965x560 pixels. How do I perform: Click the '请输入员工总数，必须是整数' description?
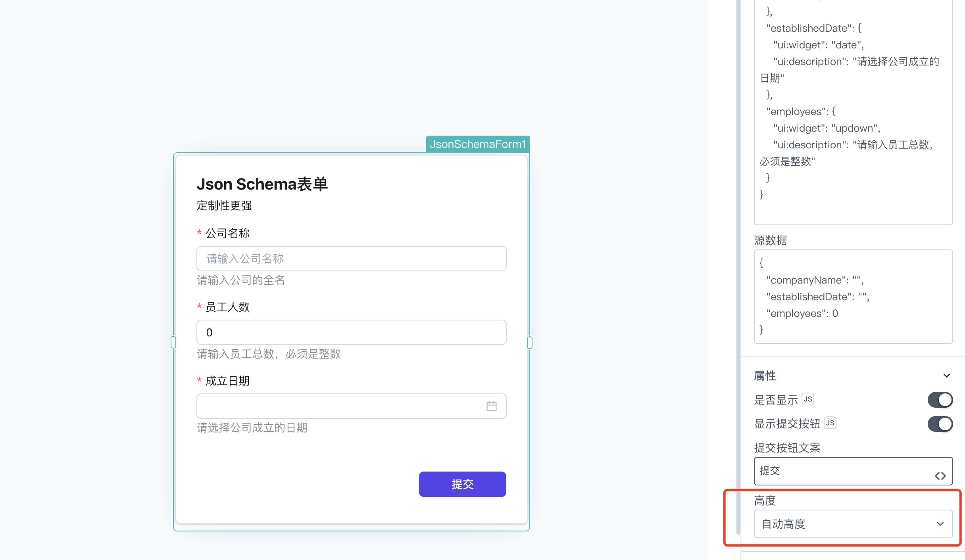click(x=269, y=354)
